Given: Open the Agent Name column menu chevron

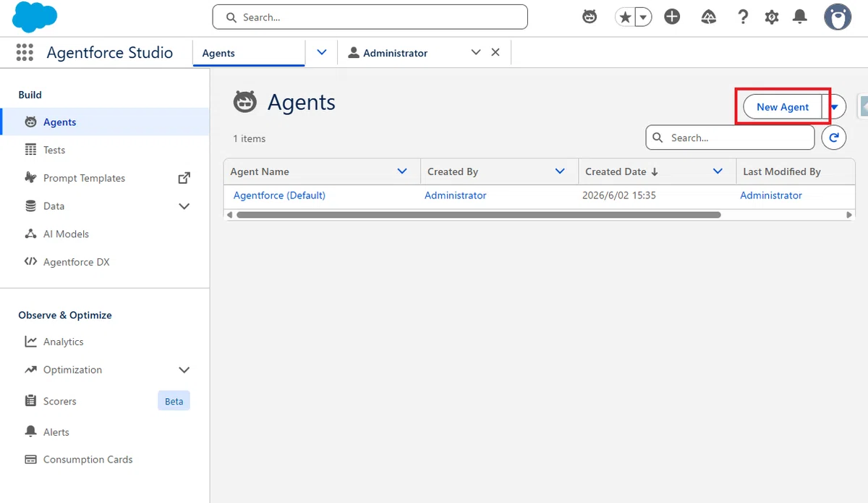Looking at the screenshot, I should (403, 172).
